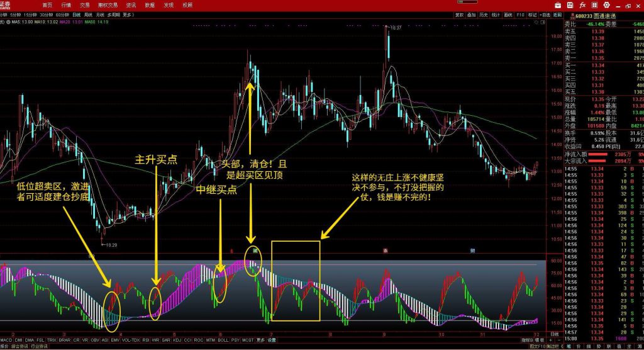Click the grid layout icon in title bar
The width and height of the screenshot is (644, 350).
click(x=604, y=4)
